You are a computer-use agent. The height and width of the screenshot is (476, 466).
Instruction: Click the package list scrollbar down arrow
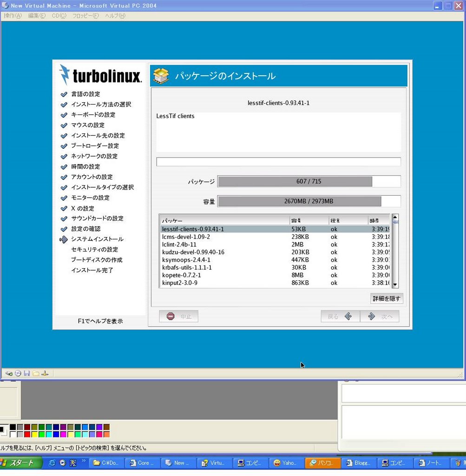[x=395, y=285]
